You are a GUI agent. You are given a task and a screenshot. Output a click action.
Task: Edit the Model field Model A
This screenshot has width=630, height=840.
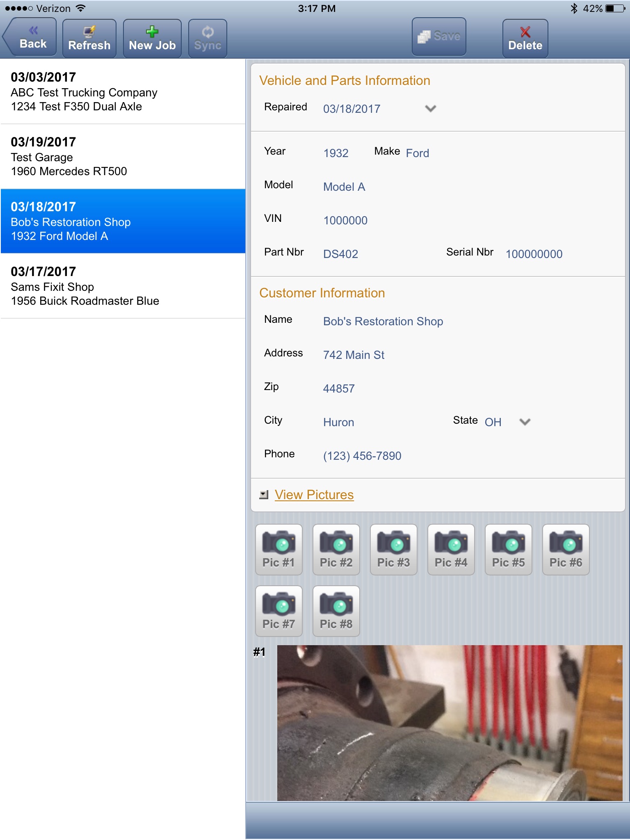(344, 187)
